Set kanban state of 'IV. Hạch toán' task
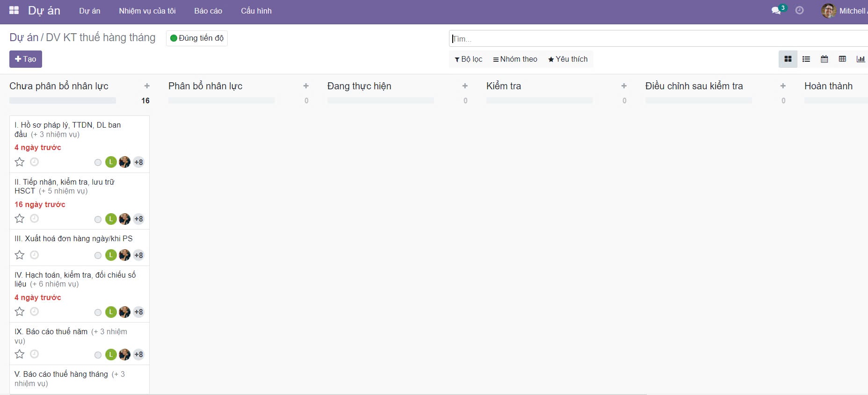Viewport: 868px width, 395px height. (x=98, y=312)
